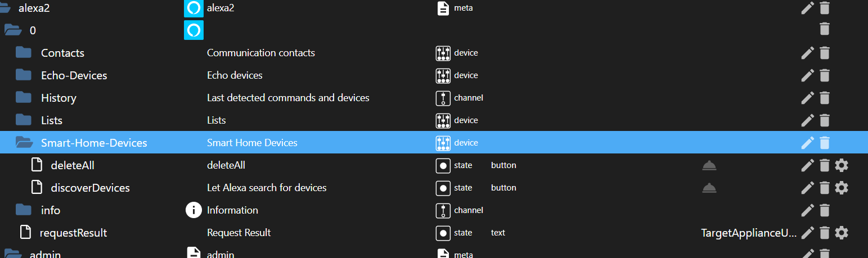Trigger the deleteAll button bell icon
The image size is (868, 258).
(709, 165)
